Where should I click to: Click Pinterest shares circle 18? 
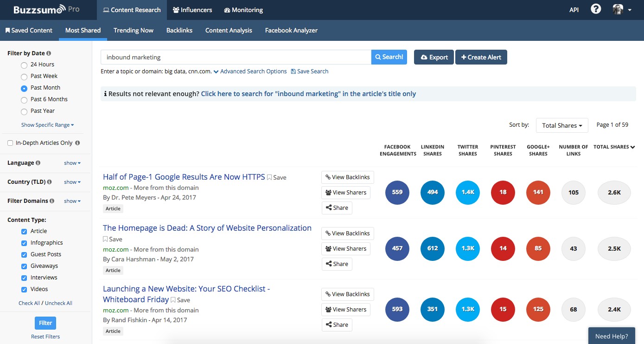503,192
